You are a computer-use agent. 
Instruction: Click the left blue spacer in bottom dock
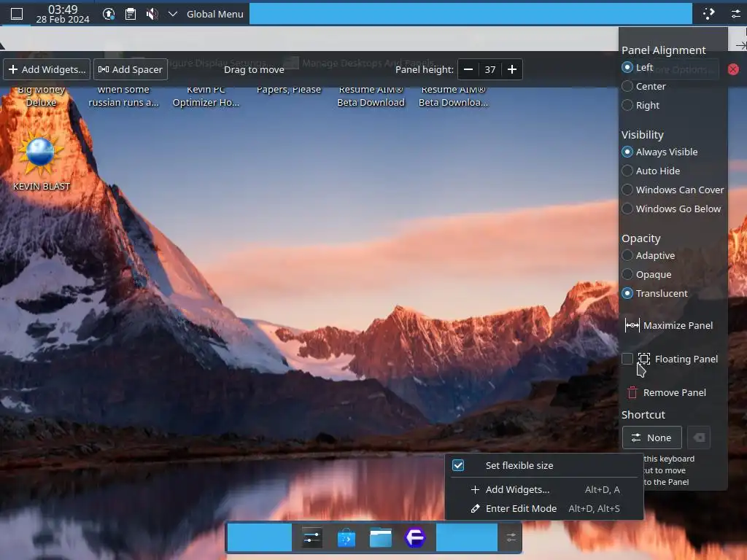click(260, 537)
